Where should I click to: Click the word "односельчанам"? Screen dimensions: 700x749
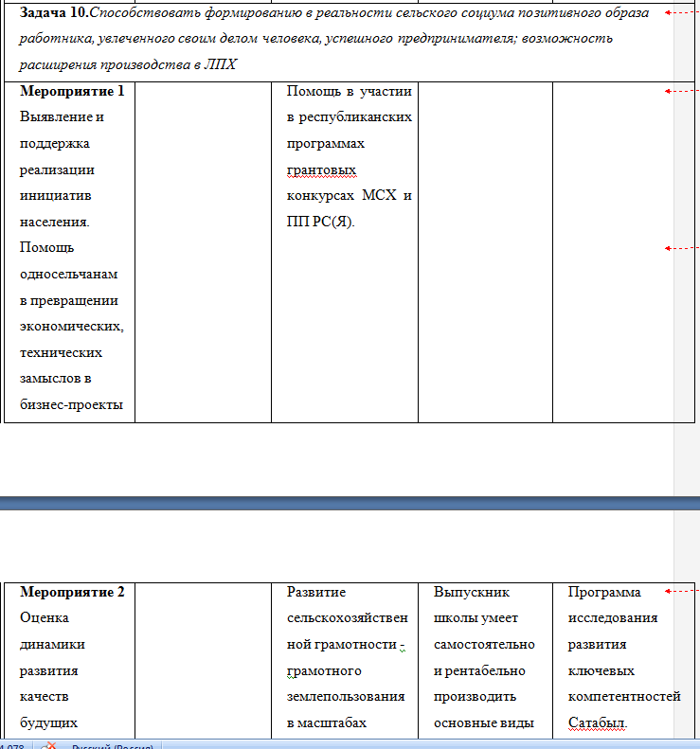[x=69, y=275]
